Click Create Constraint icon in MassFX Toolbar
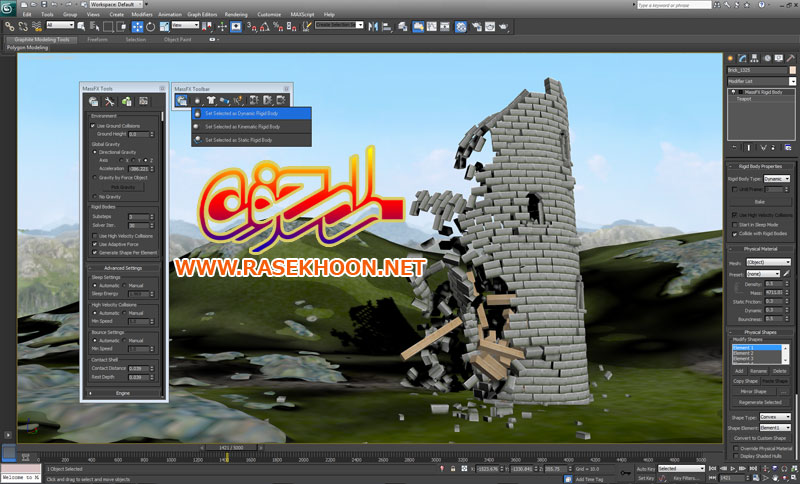 click(224, 100)
